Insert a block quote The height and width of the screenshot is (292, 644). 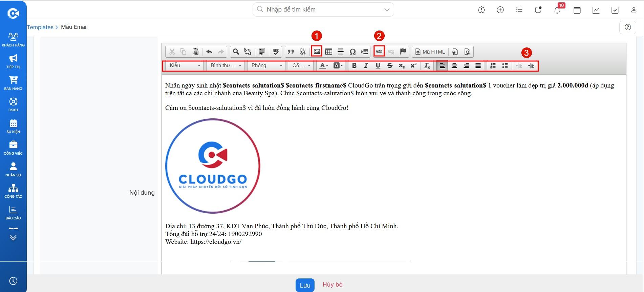(x=291, y=52)
